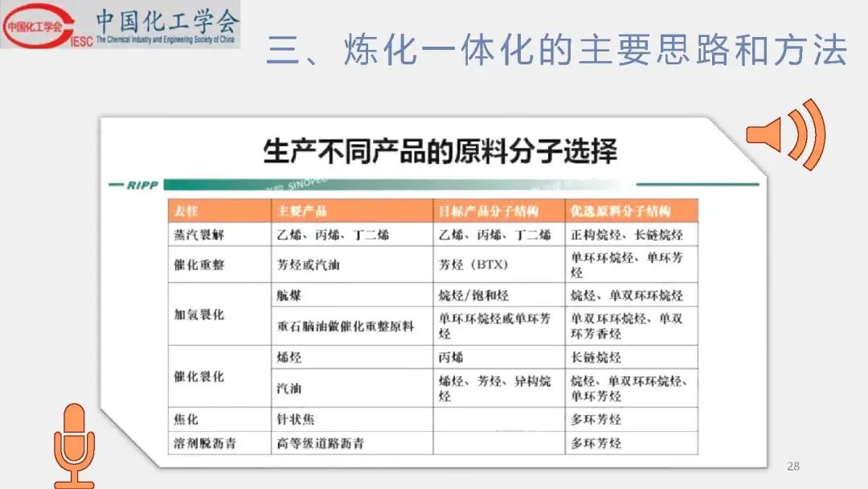The width and height of the screenshot is (868, 489).
Task: Select the 蒸汽裂解 row label
Action: [x=199, y=235]
